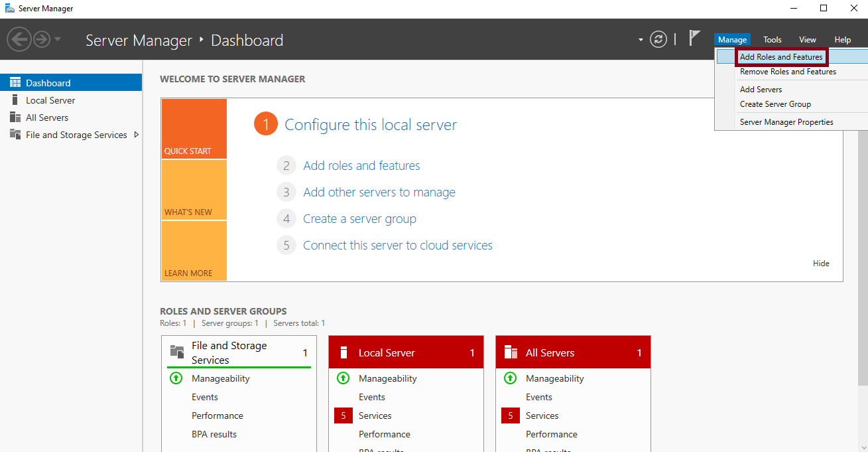Click Connect this server to cloud services
The width and height of the screenshot is (868, 452).
pyautogui.click(x=398, y=246)
